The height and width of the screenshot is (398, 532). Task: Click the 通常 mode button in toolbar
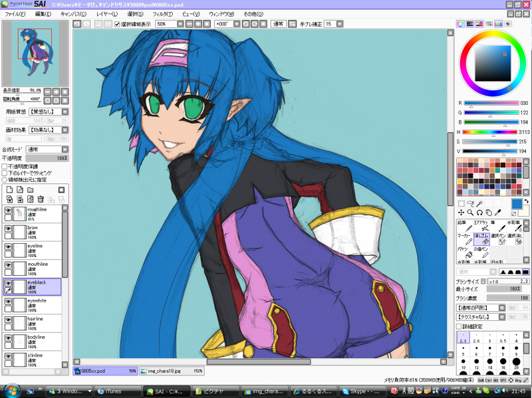279,24
